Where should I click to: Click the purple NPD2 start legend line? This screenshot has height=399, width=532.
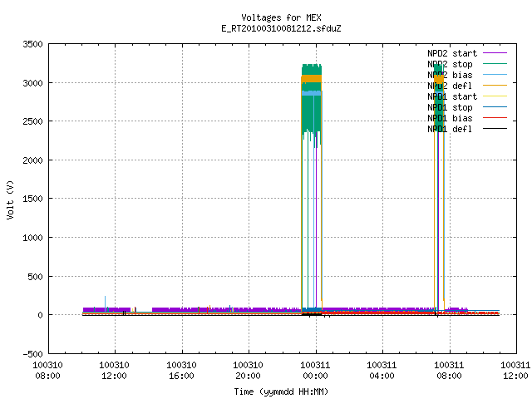click(x=495, y=53)
